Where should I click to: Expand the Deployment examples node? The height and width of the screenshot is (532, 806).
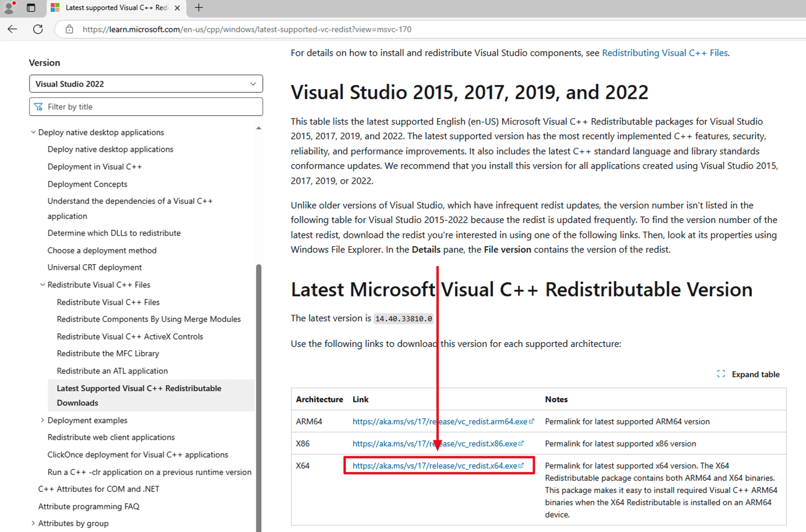(x=42, y=420)
